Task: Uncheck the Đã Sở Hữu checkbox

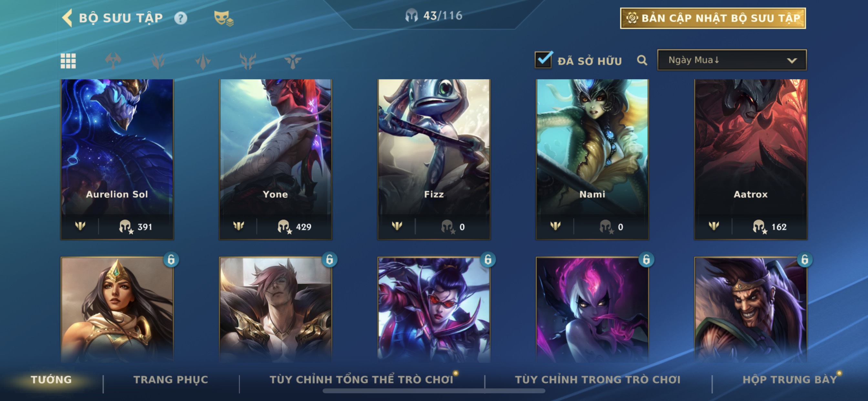Action: (x=543, y=60)
